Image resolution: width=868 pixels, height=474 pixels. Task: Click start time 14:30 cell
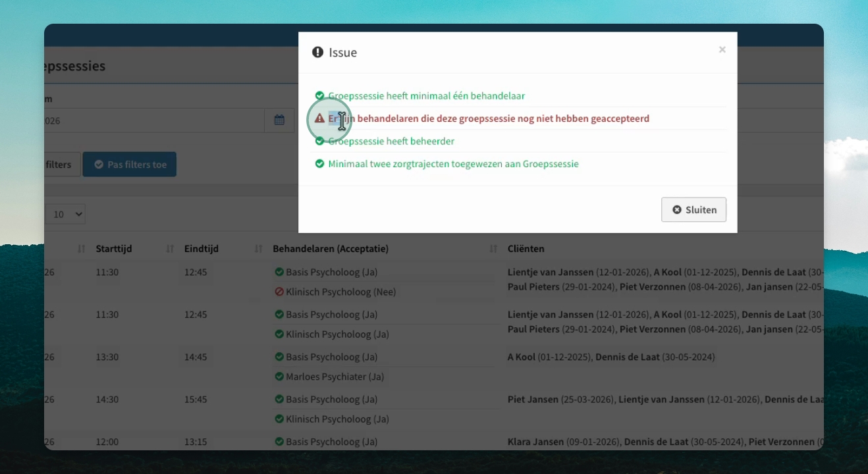tap(107, 399)
